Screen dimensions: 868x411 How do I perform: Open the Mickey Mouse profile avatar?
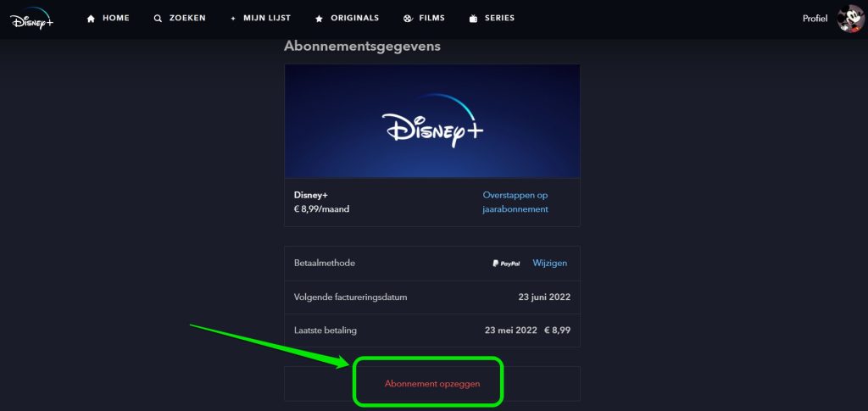(x=851, y=19)
